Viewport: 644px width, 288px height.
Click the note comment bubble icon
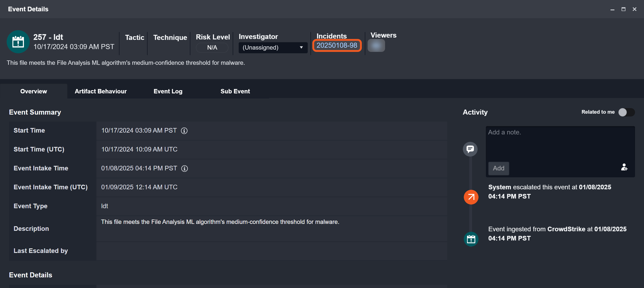click(470, 149)
